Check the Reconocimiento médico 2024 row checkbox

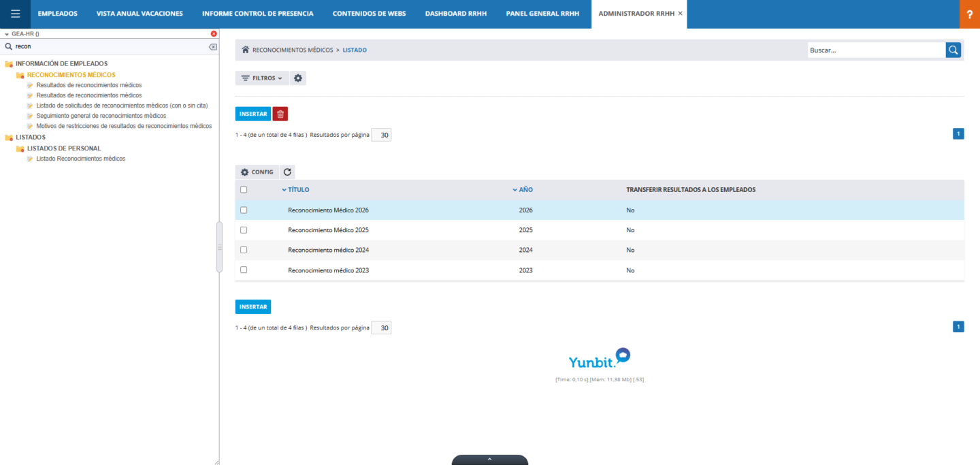(244, 250)
